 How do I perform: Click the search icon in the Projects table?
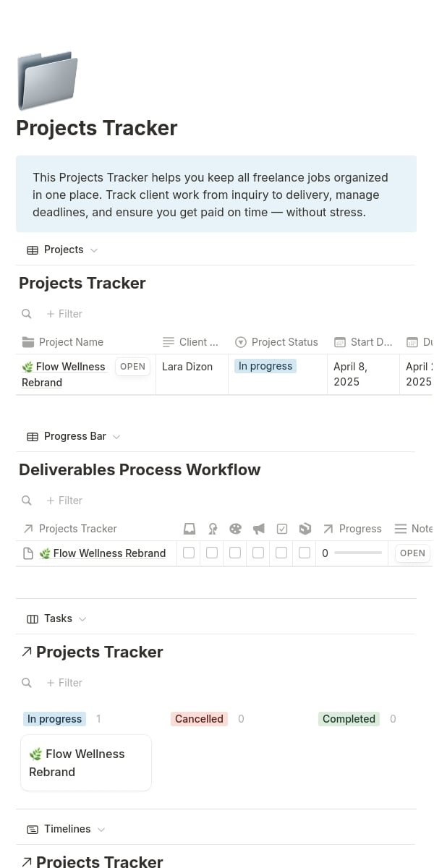pos(27,314)
